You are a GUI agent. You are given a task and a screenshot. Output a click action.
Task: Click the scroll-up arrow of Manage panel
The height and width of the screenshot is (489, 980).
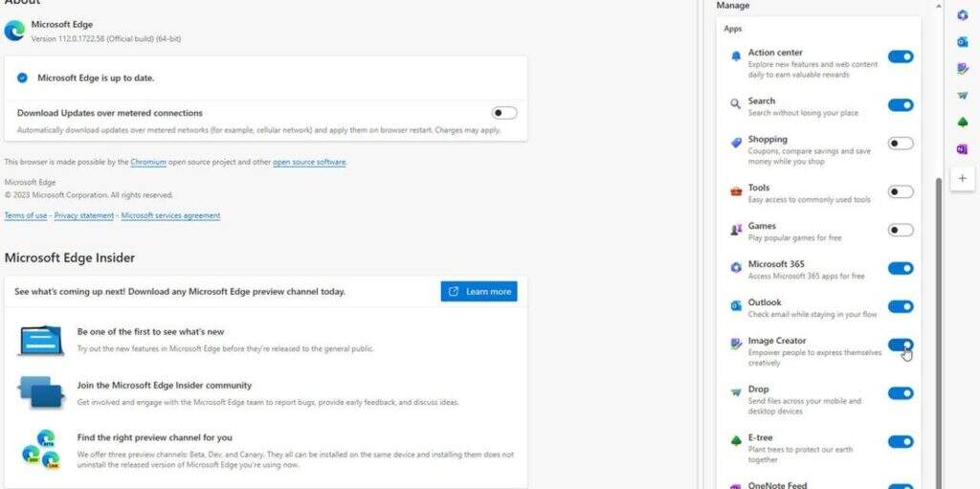[938, 6]
